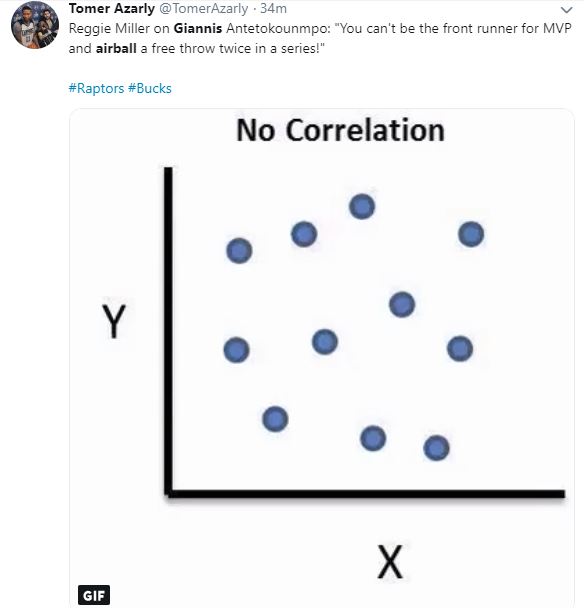Select the blue dot farthest right in plot
This screenshot has width=584, height=608.
[x=471, y=234]
